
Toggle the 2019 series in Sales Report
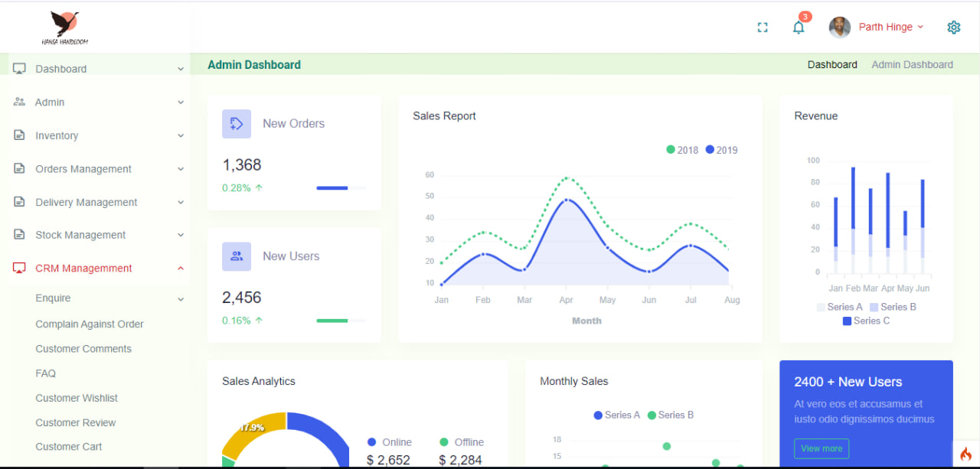721,150
